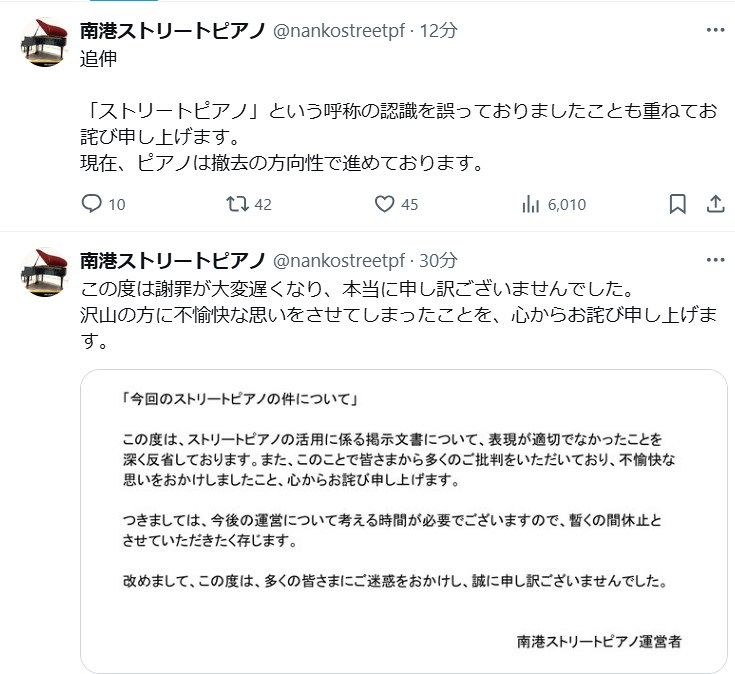735x674 pixels.
Task: Enlarge the attached apology statement image
Action: [x=403, y=520]
